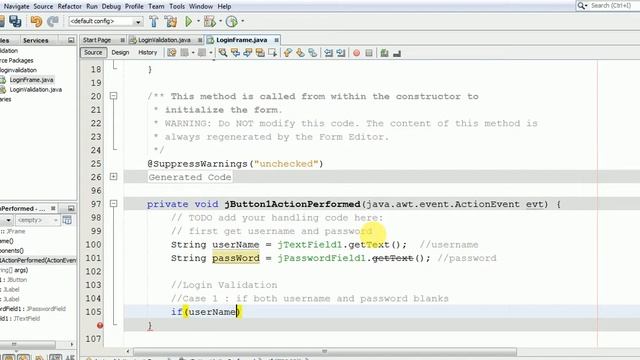The height and width of the screenshot is (360, 640).
Task: Collapse the Javadoc comment fold at line 20
Action: (113, 96)
